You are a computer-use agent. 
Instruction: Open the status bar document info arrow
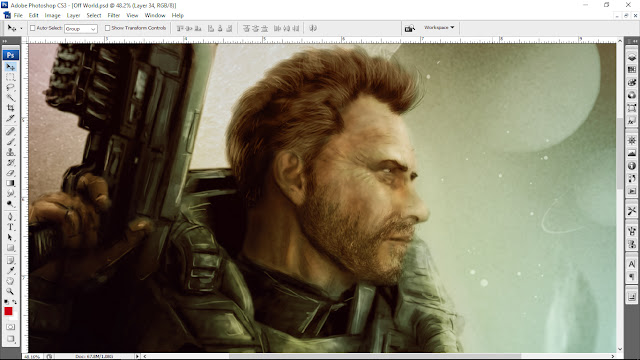click(x=137, y=356)
